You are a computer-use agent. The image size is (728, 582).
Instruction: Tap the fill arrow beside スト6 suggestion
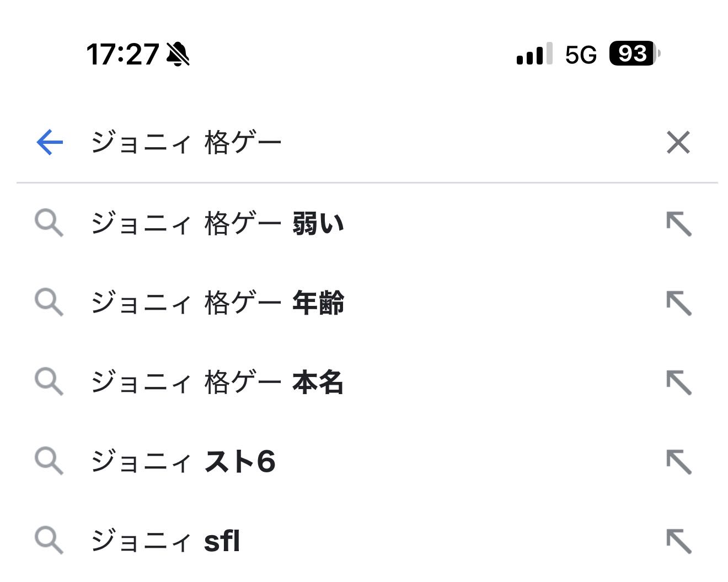point(678,462)
